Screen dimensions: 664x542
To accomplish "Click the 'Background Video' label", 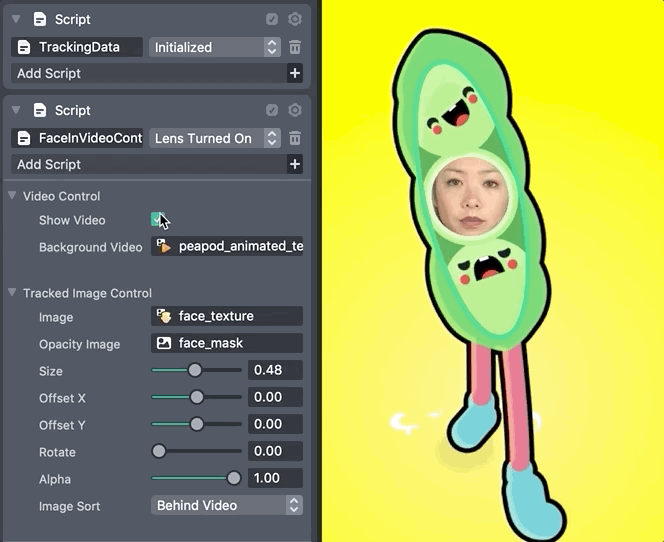I will [x=91, y=247].
